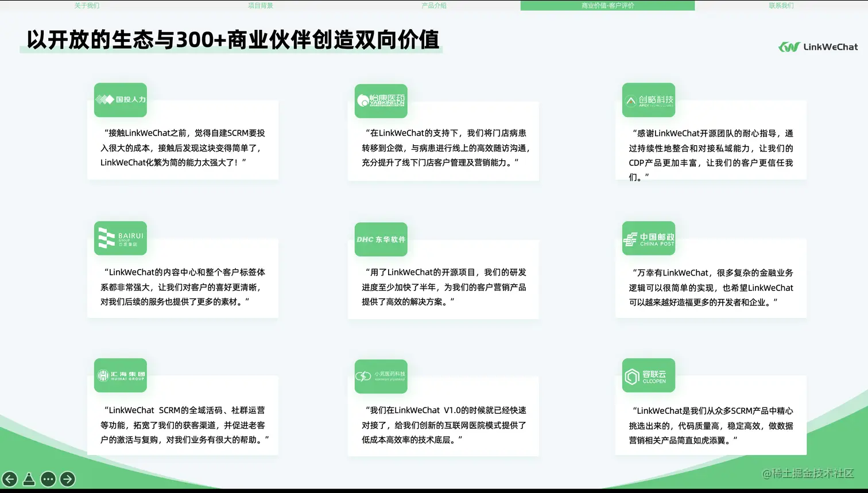Viewport: 868px width, 493px height.
Task: Click the 中国邮政 China Post logo
Action: click(x=649, y=238)
